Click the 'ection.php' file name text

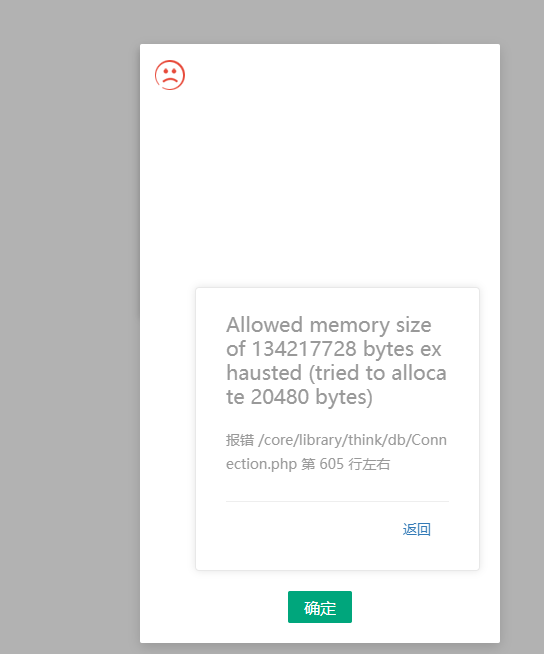click(261, 464)
